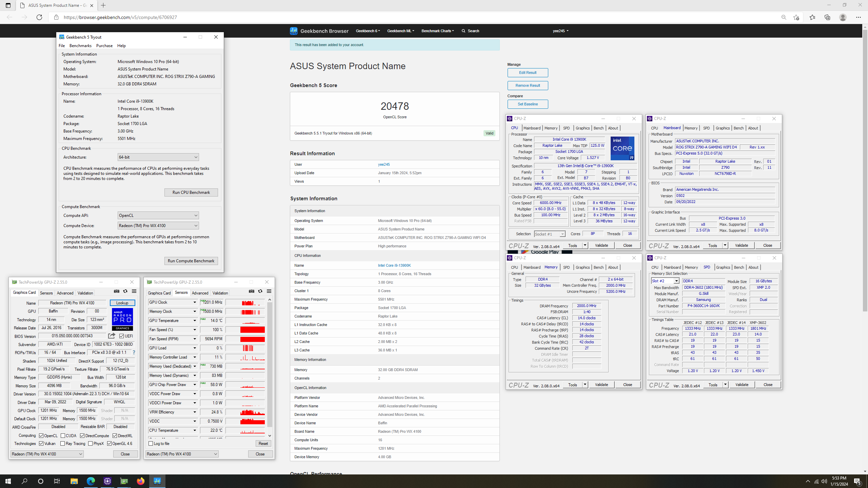868x488 pixels.
Task: Open Windows taskbar search icon
Action: (x=24, y=481)
